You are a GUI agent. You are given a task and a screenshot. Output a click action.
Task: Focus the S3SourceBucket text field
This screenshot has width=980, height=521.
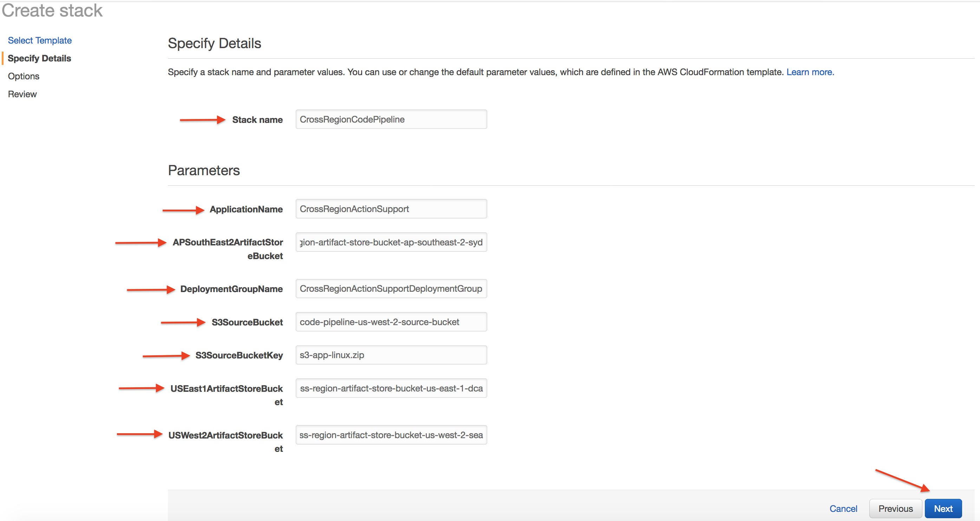coord(391,322)
